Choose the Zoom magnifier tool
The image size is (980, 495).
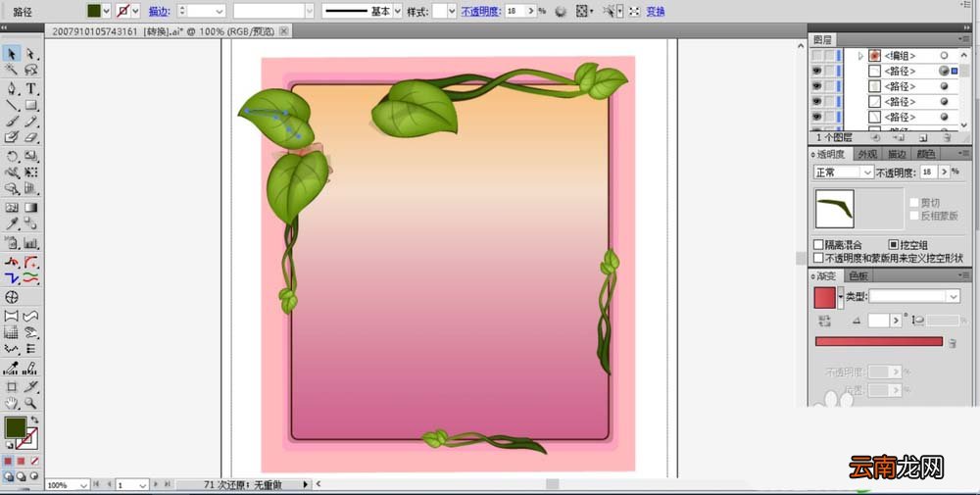30,403
